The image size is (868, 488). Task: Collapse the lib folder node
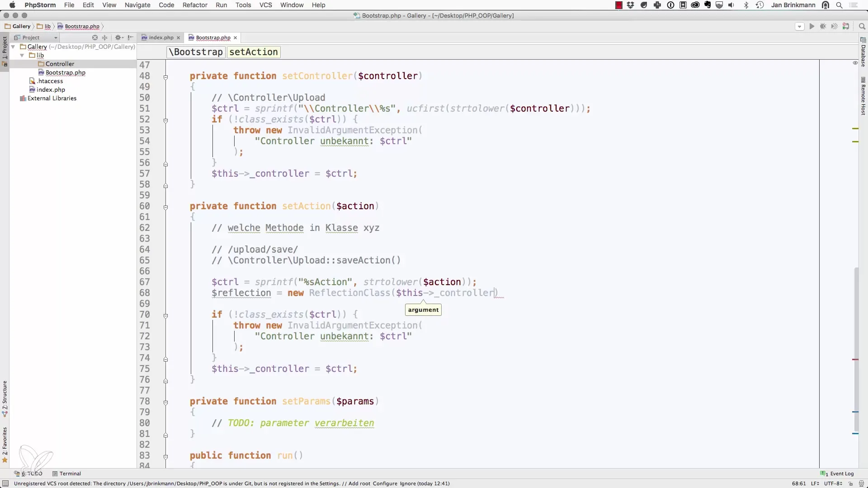point(22,55)
